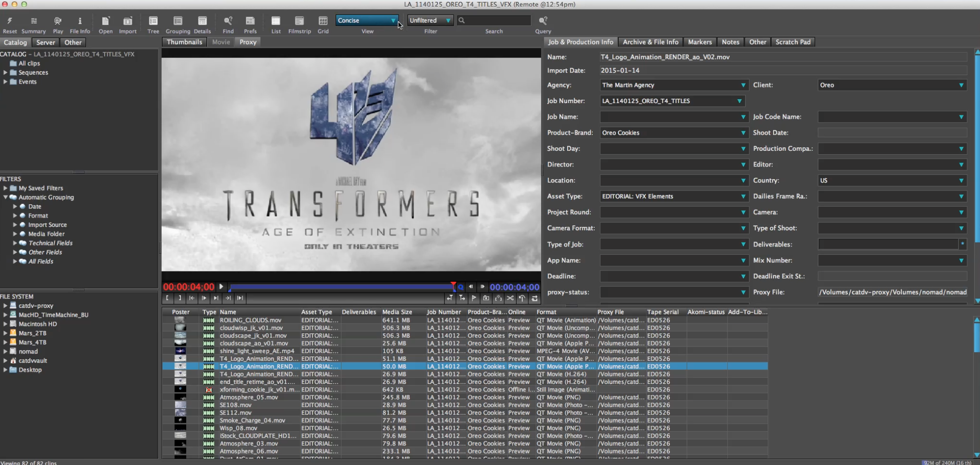The height and width of the screenshot is (465, 980).
Task: Open Archive & File Info tab
Action: click(650, 42)
